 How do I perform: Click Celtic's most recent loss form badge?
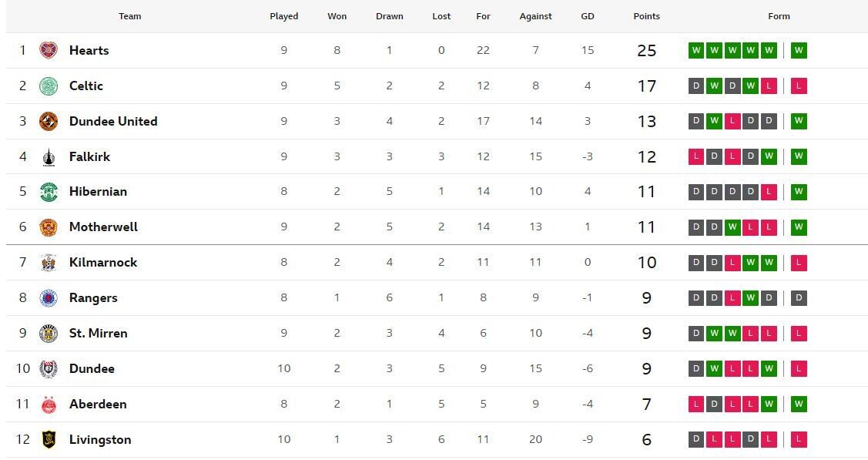pyautogui.click(x=799, y=86)
